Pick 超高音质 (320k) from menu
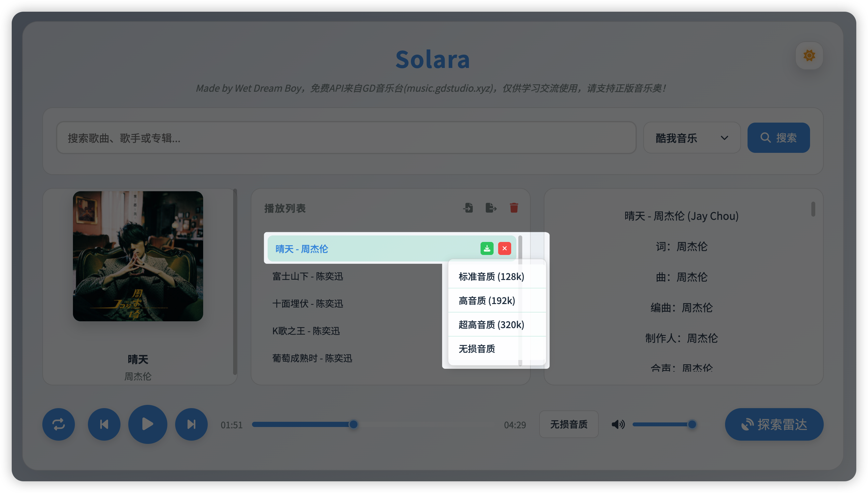 point(491,325)
